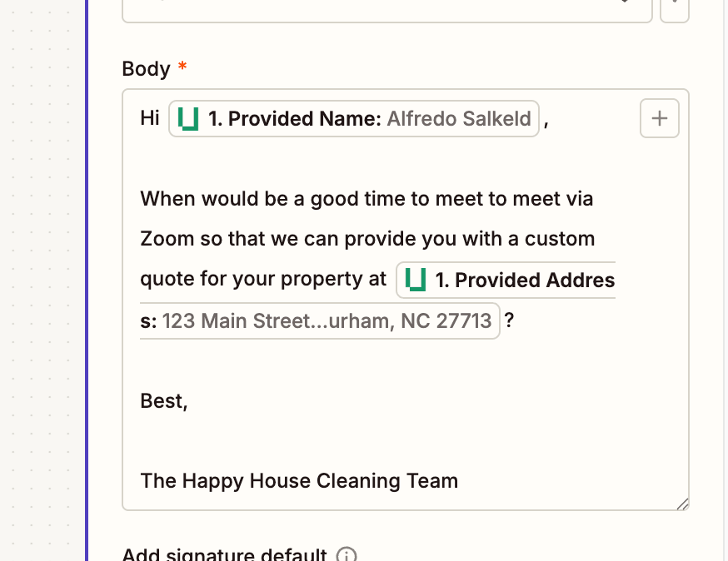
Task: Click the resize handle on the Body text area
Action: click(x=682, y=504)
